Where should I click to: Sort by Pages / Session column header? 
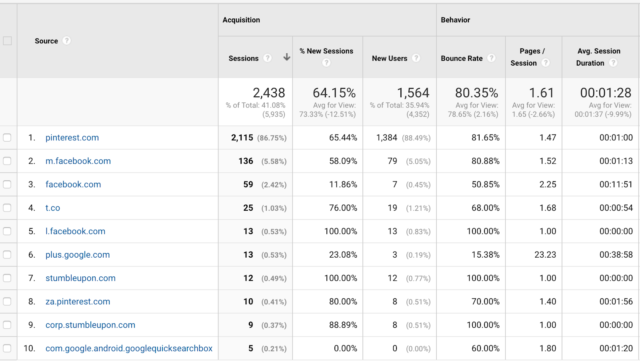pos(528,57)
